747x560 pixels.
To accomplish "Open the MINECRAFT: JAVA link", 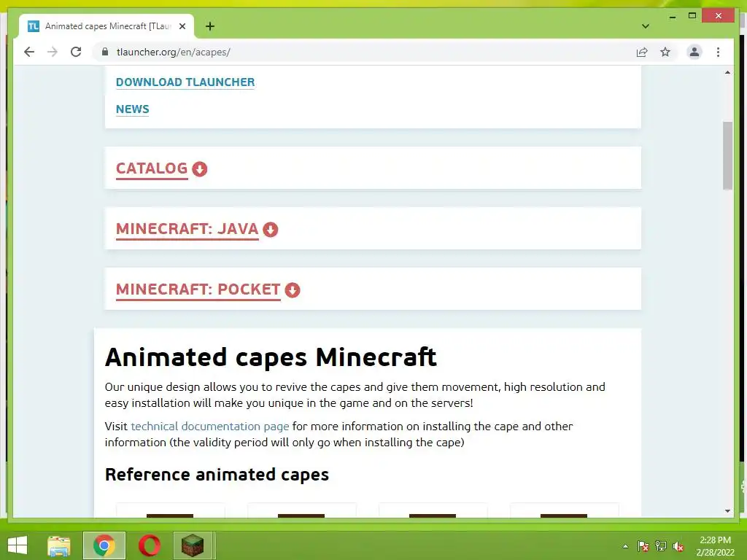I will pos(187,229).
